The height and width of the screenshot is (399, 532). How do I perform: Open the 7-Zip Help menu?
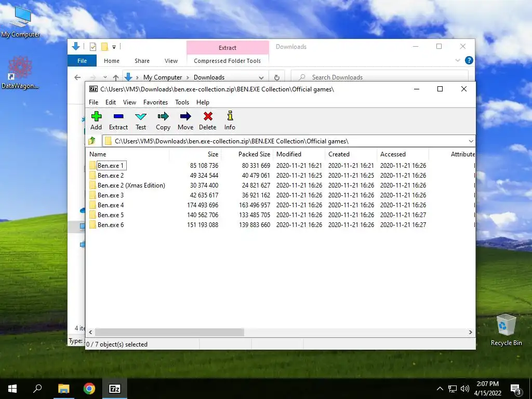point(203,102)
